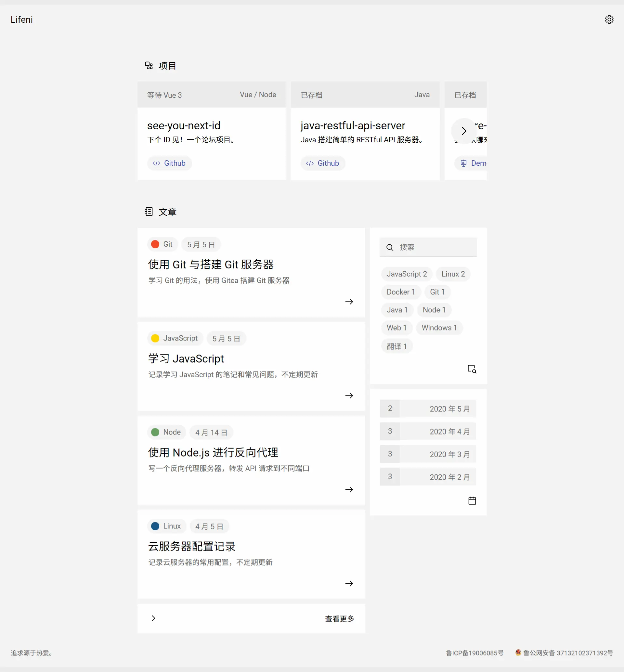
Task: Click the arrow on the 学习 JavaScript article card
Action: coord(349,395)
